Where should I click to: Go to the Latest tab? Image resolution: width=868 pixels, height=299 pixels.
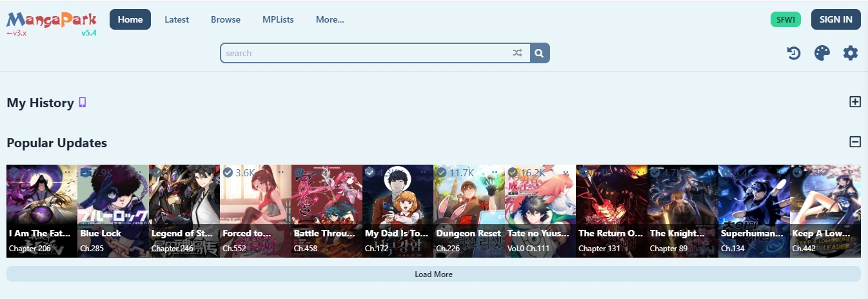[177, 19]
